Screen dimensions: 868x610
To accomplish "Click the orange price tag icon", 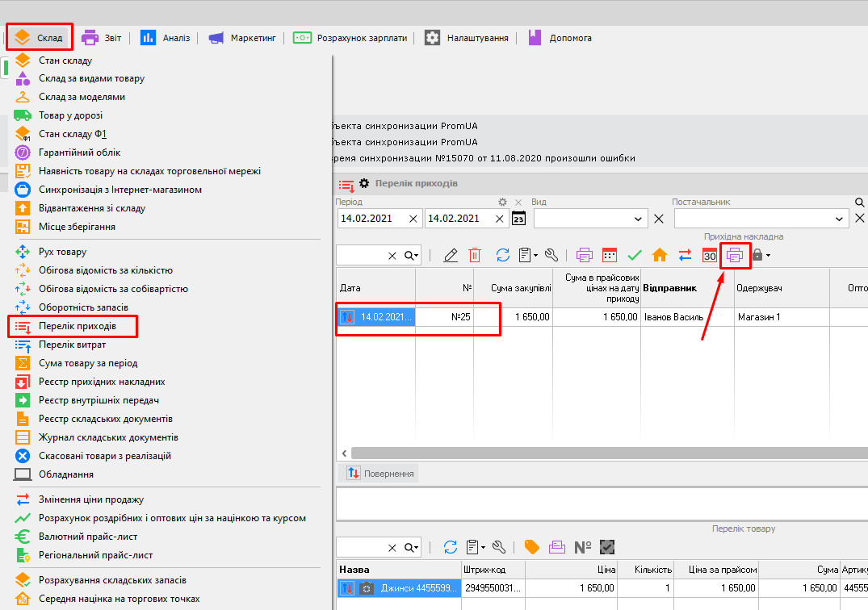I will (531, 547).
